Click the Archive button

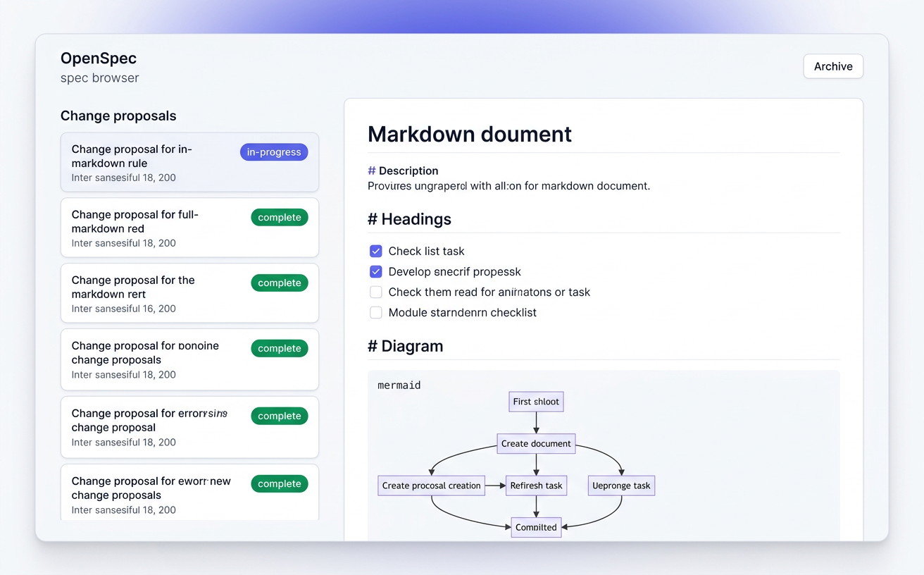point(833,66)
